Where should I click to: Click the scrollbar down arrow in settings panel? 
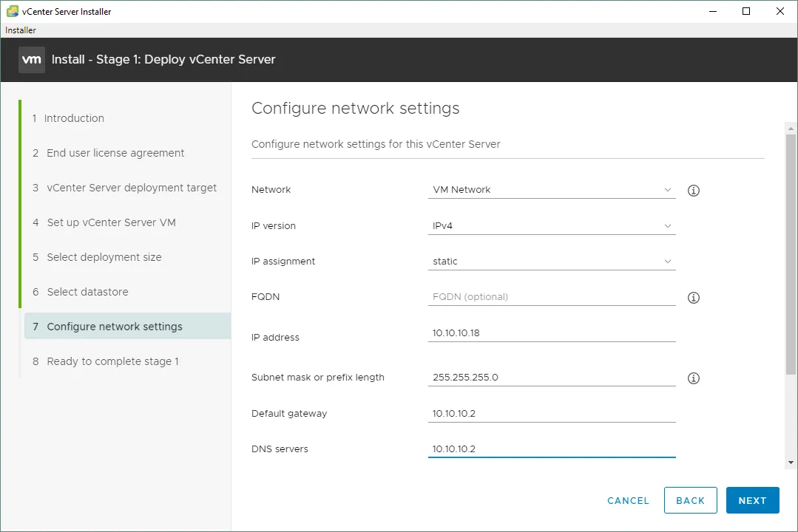click(x=791, y=463)
